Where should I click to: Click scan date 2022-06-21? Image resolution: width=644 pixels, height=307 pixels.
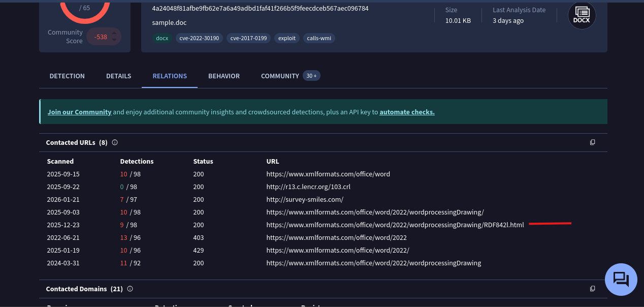[63, 237]
